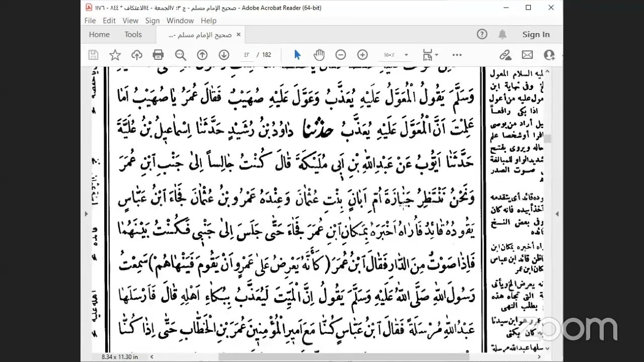This screenshot has height=362, width=644.
Task: Select the صحيح الإمام مسلم document tab
Action: tap(200, 35)
